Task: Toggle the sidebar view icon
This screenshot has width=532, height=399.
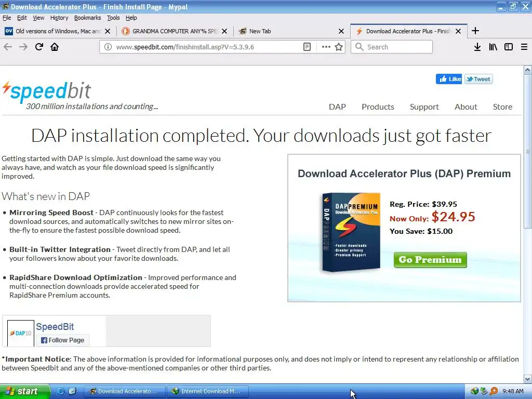Action: click(509, 47)
